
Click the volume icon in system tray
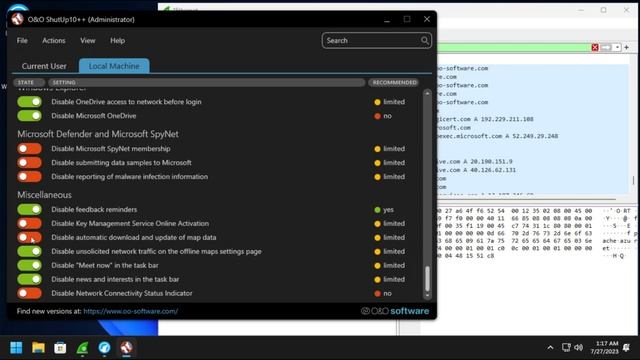click(578, 347)
